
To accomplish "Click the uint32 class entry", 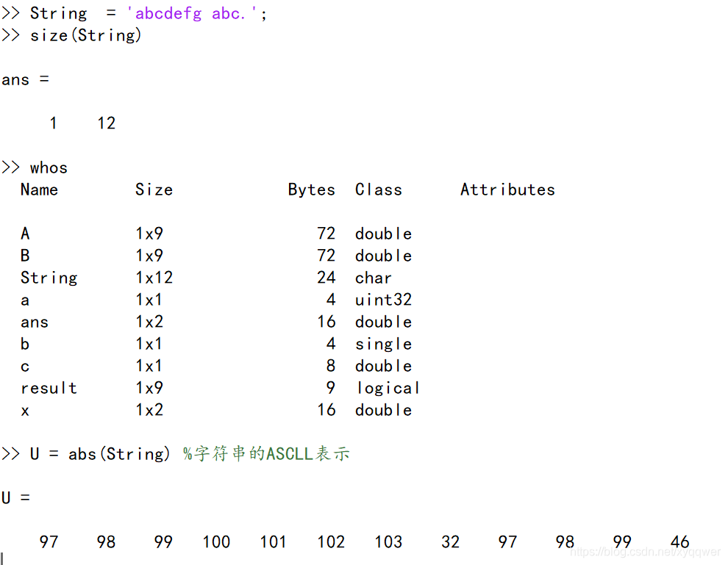I will [x=383, y=300].
